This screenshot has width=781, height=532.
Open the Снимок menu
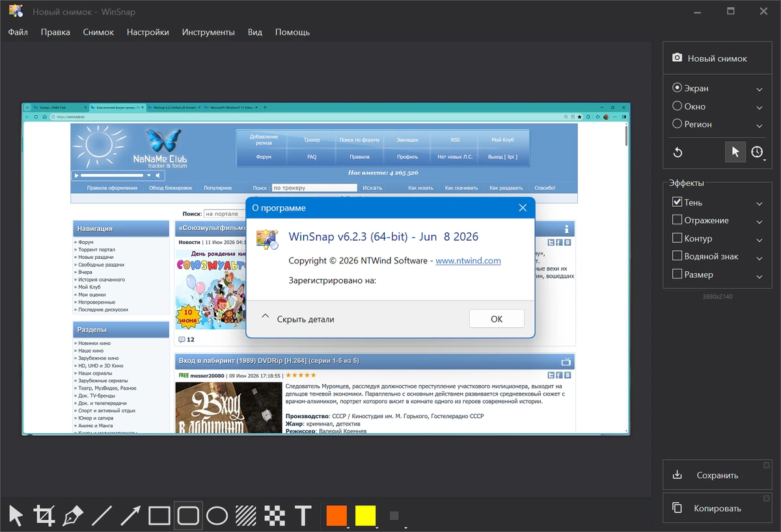pos(98,32)
